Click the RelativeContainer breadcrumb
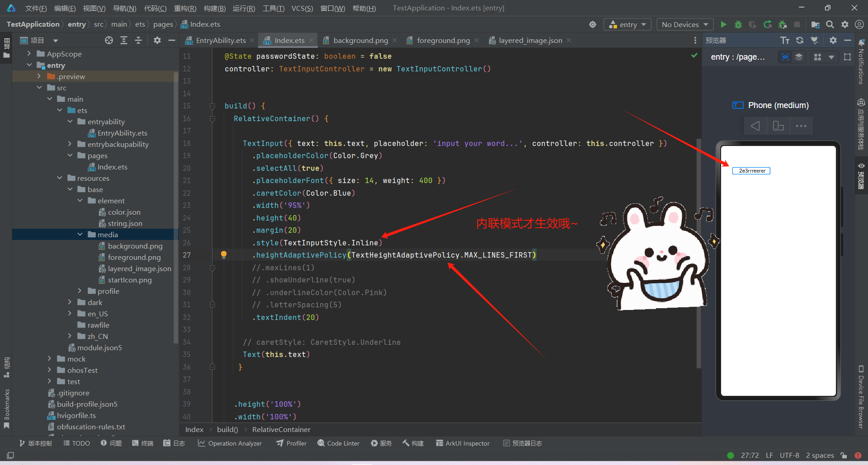This screenshot has height=465, width=868. [281, 430]
